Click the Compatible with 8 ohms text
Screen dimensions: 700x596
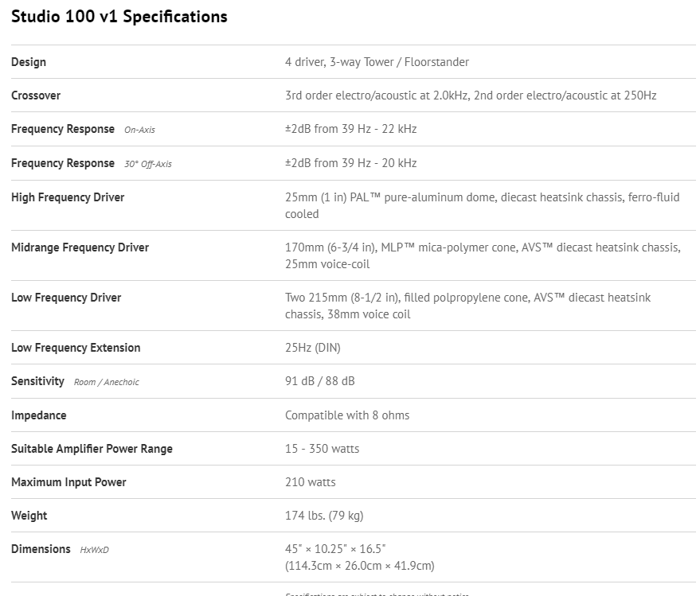pos(347,415)
